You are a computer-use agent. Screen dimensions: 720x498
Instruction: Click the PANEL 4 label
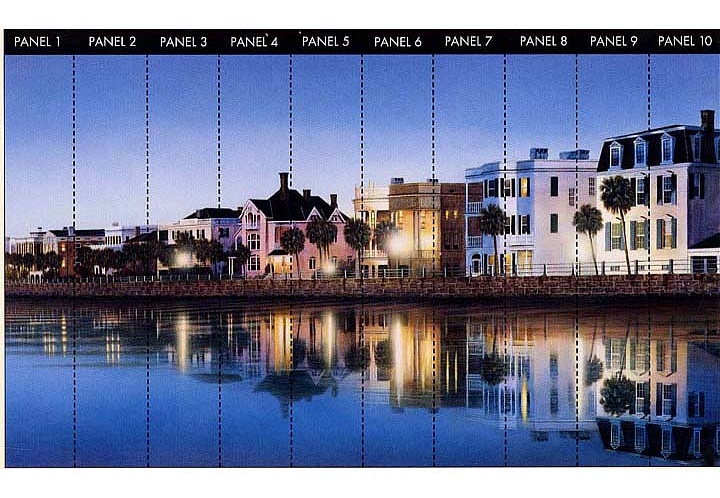point(254,42)
